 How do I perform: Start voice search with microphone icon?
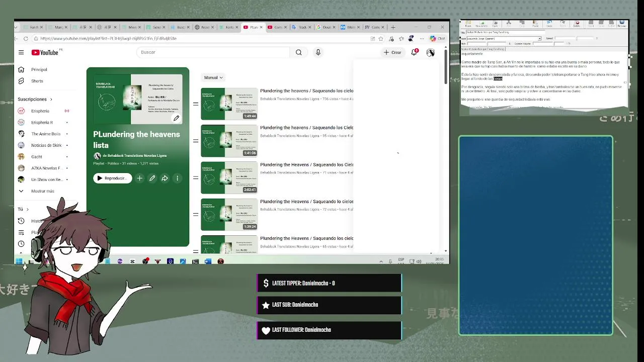318,52
